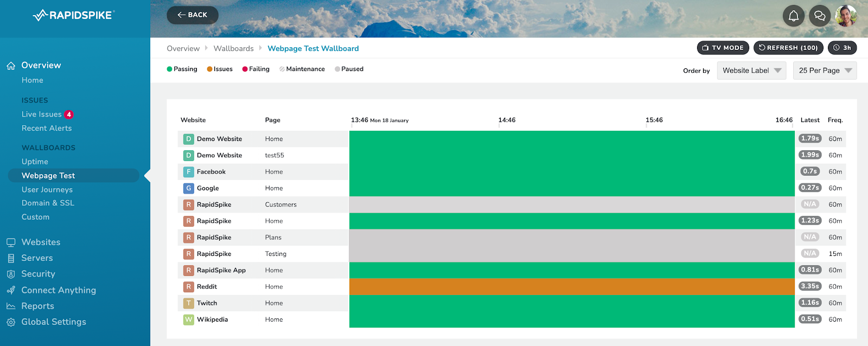
Task: Click the 0.27s latest badge for Google
Action: [x=810, y=188]
